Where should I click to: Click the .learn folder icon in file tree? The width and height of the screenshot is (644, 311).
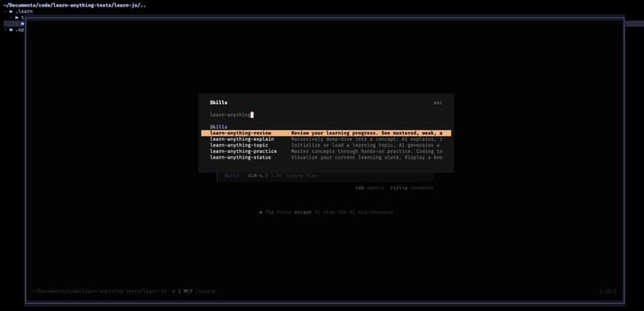click(x=11, y=11)
